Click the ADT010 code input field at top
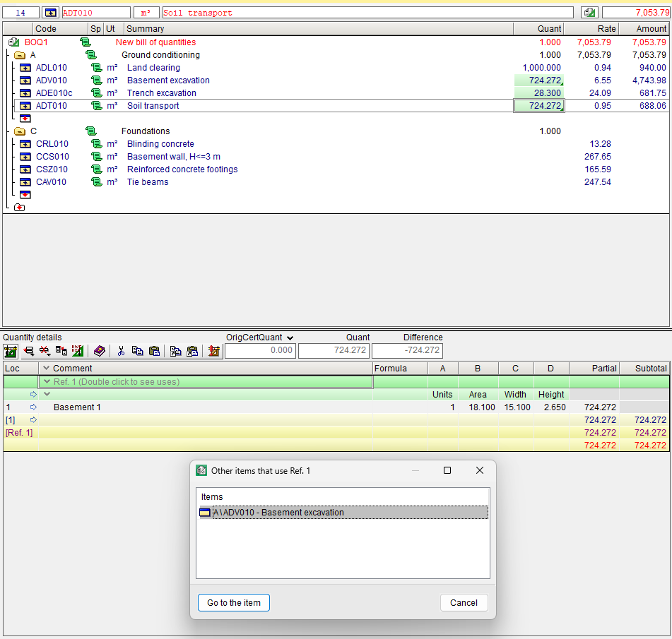This screenshot has width=672, height=639. [x=96, y=13]
